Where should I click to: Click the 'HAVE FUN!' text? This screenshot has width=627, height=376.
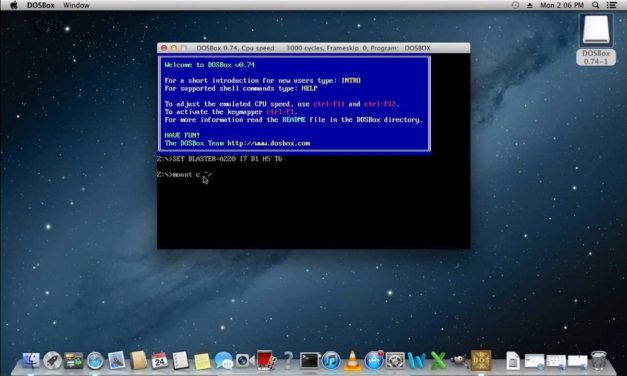[x=182, y=135]
